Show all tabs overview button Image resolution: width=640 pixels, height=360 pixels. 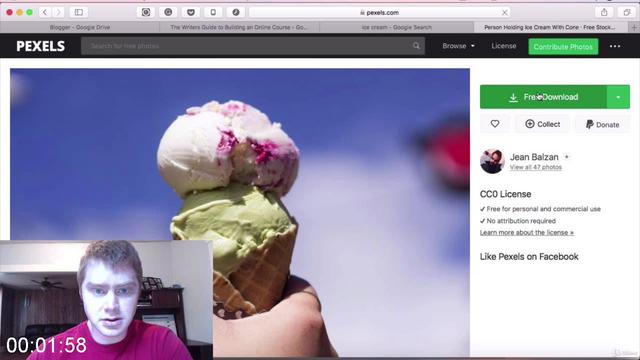[x=627, y=12]
